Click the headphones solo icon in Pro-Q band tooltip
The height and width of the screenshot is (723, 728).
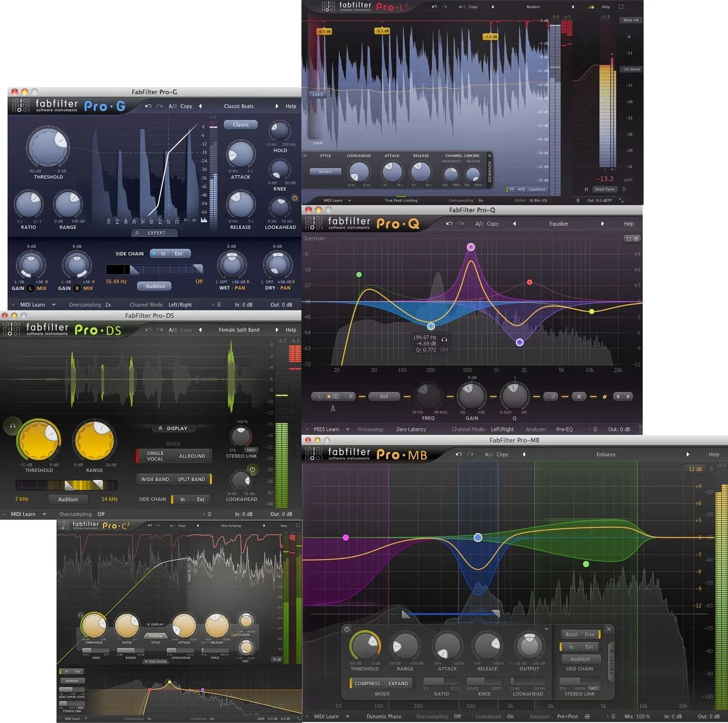coord(444,339)
